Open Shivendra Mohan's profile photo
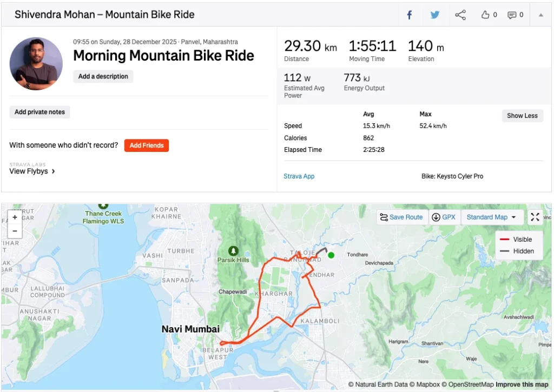Viewport: 554px width, 392px height. [36, 63]
